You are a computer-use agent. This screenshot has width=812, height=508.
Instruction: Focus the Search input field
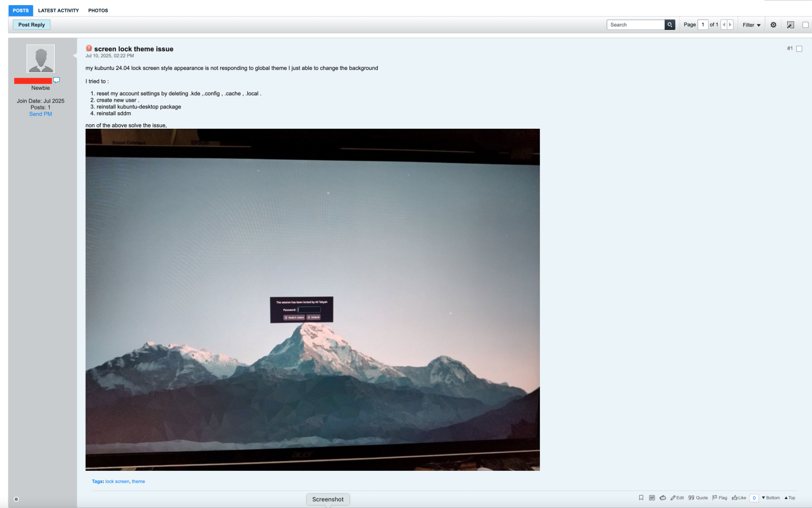[636, 25]
